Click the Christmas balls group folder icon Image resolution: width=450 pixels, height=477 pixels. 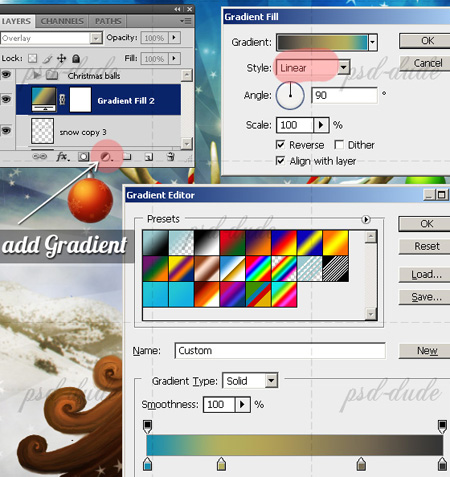(x=52, y=76)
